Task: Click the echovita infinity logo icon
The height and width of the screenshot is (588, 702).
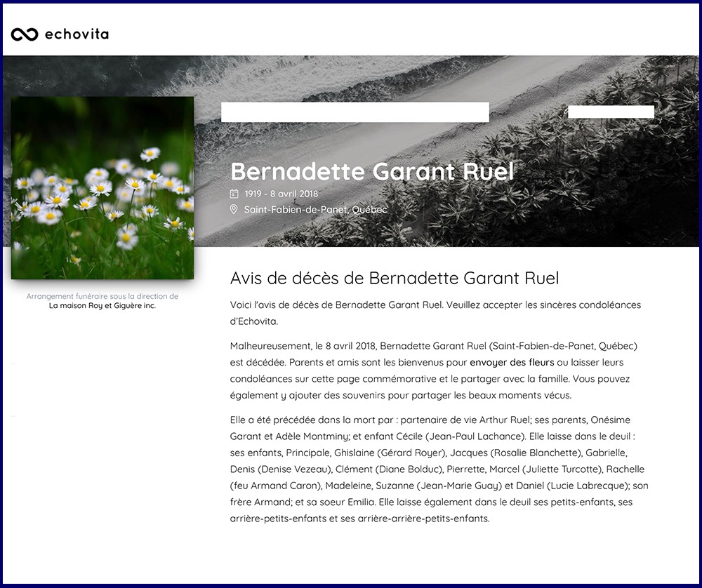Action: (x=24, y=34)
